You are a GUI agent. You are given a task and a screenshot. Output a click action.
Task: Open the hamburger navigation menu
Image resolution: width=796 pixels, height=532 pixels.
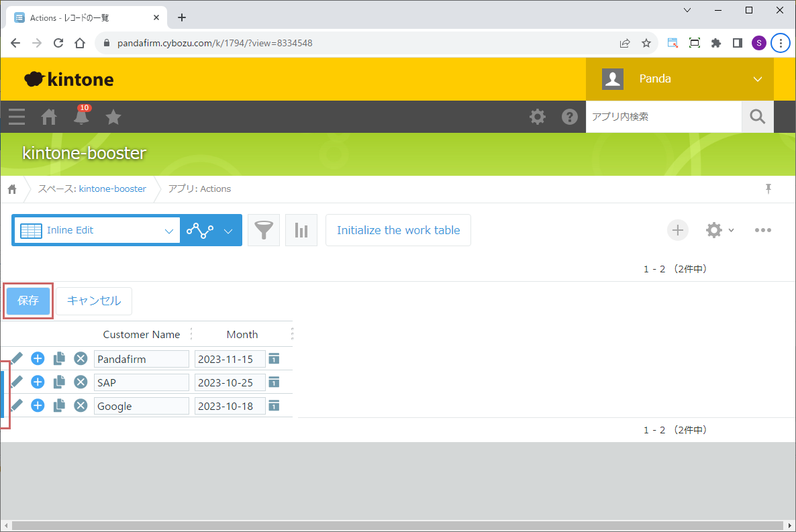click(17, 117)
